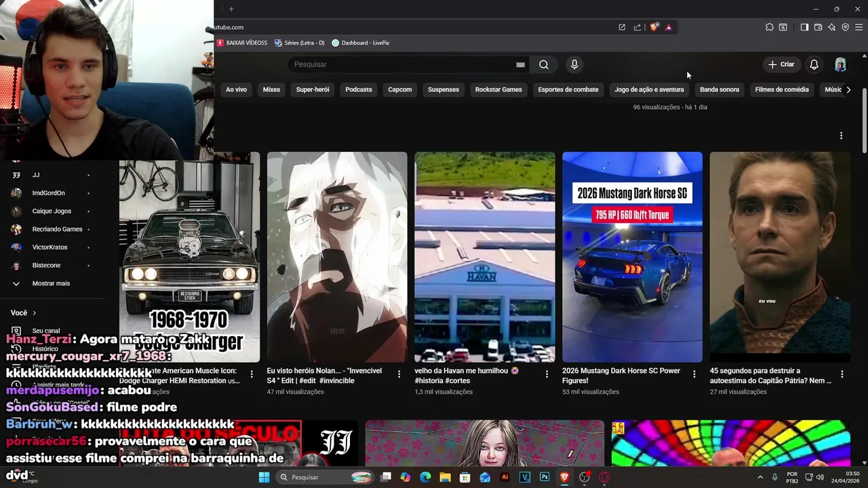Play the 2026 Mustang Dark Horse SC thumbnail
This screenshot has height=488, width=868.
[x=632, y=257]
